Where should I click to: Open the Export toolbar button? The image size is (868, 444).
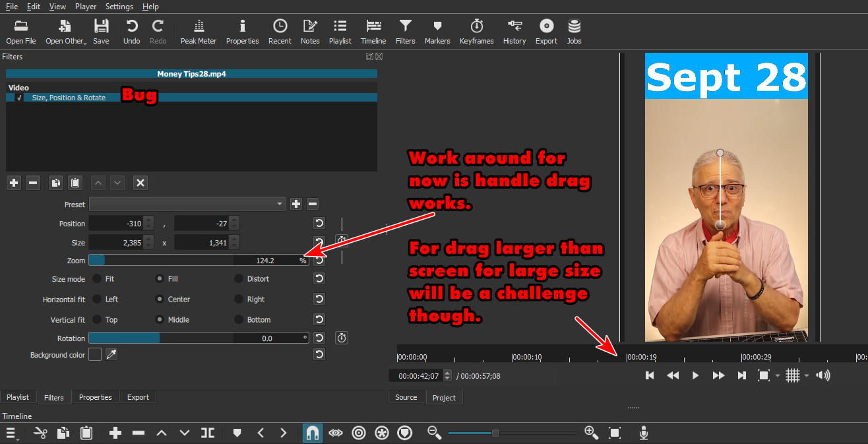pyautogui.click(x=546, y=31)
